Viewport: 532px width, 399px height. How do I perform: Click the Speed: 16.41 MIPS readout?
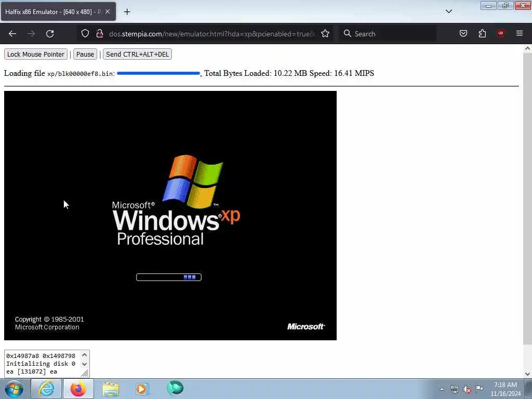pyautogui.click(x=342, y=73)
